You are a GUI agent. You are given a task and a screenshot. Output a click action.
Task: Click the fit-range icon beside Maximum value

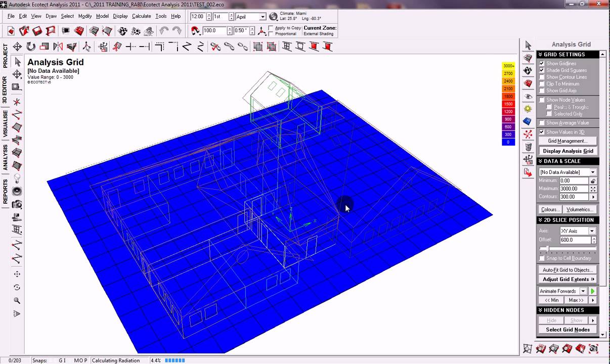pyautogui.click(x=593, y=189)
